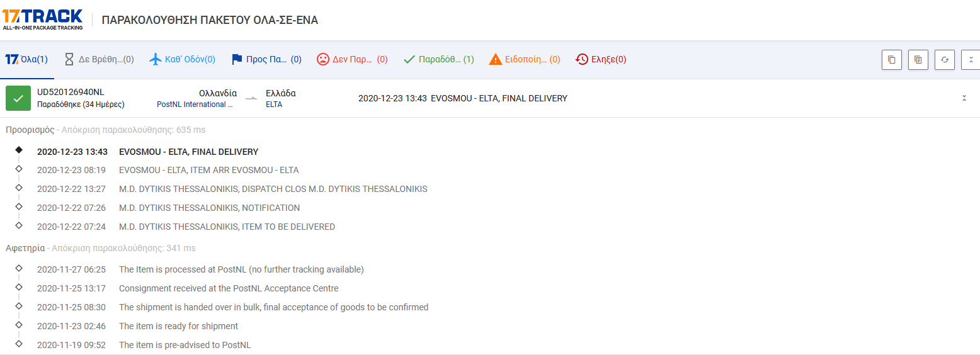Click the PostNL International carrier link

pos(195,104)
